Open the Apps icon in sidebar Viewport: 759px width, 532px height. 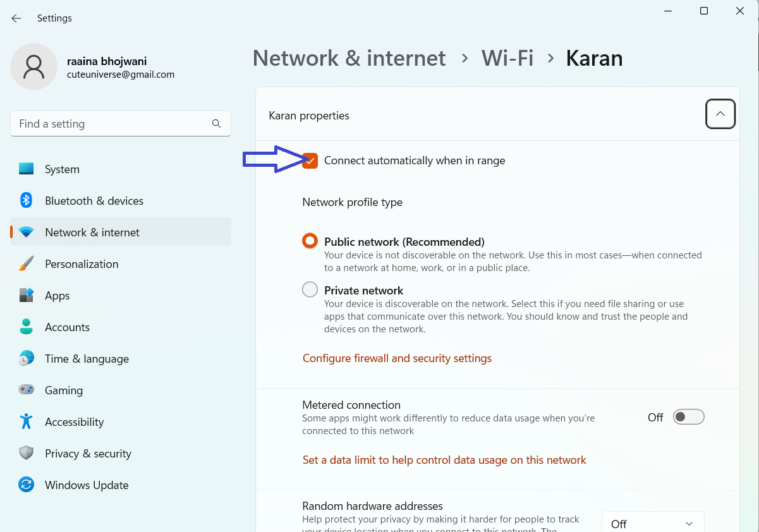click(26, 295)
